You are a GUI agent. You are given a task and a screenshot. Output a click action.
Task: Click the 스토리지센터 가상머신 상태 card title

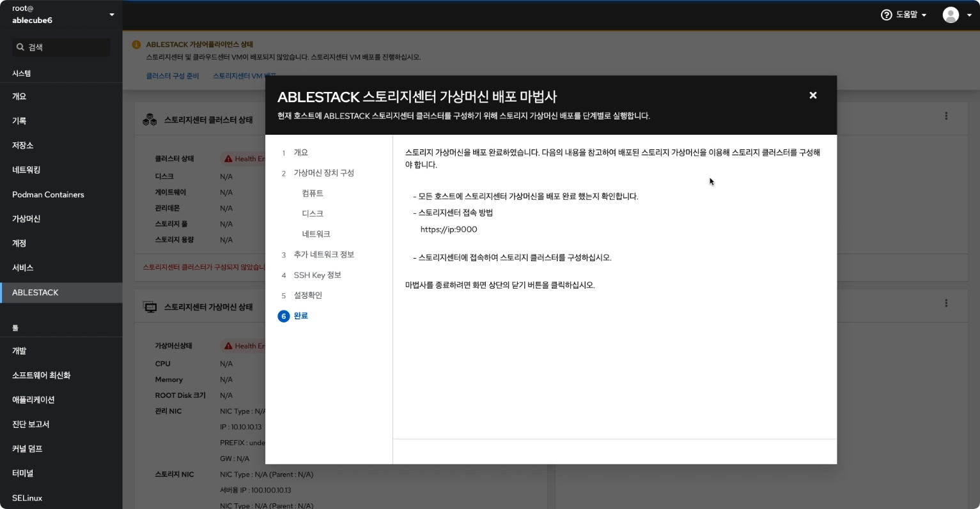pos(208,307)
